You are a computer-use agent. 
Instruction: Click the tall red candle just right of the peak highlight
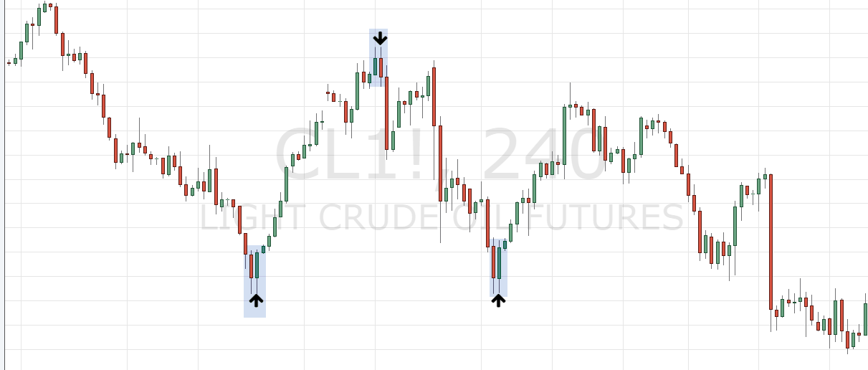pyautogui.click(x=386, y=113)
